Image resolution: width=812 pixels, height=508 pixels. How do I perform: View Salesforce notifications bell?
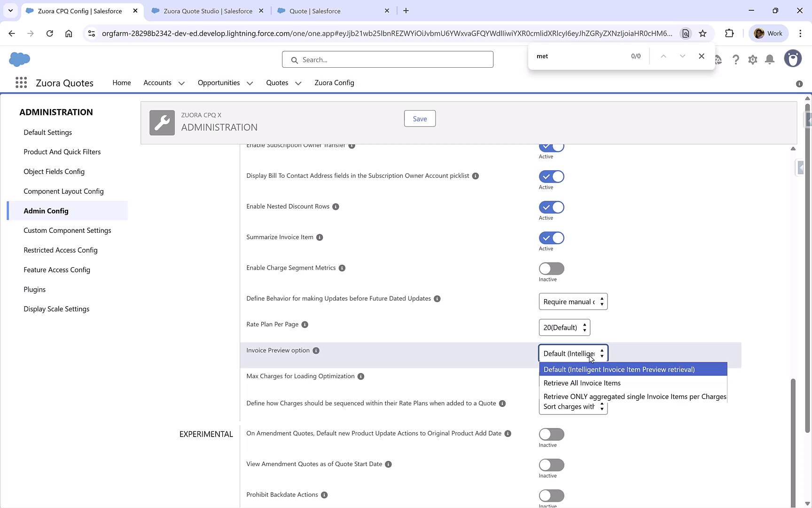tap(770, 59)
